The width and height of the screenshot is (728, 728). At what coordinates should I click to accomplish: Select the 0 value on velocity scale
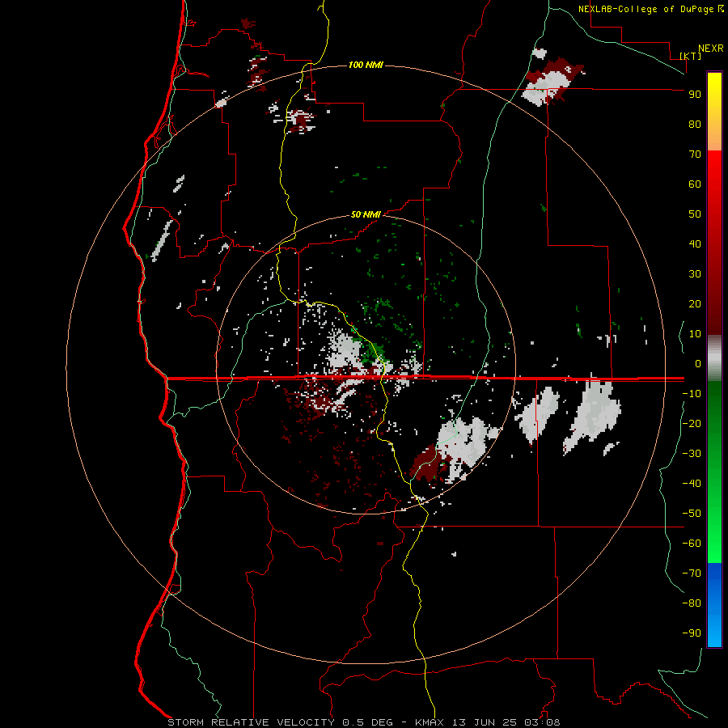coord(698,364)
